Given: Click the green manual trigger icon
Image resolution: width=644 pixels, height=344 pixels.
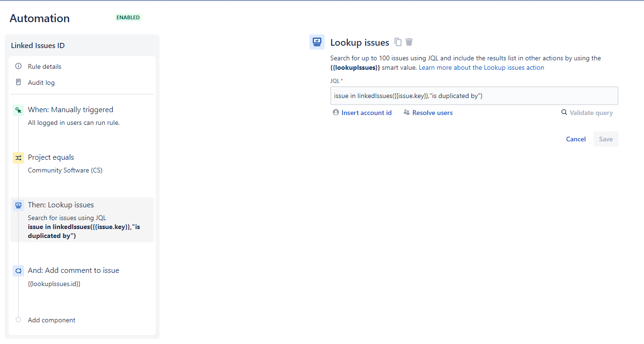Looking at the screenshot, I should coord(18,110).
